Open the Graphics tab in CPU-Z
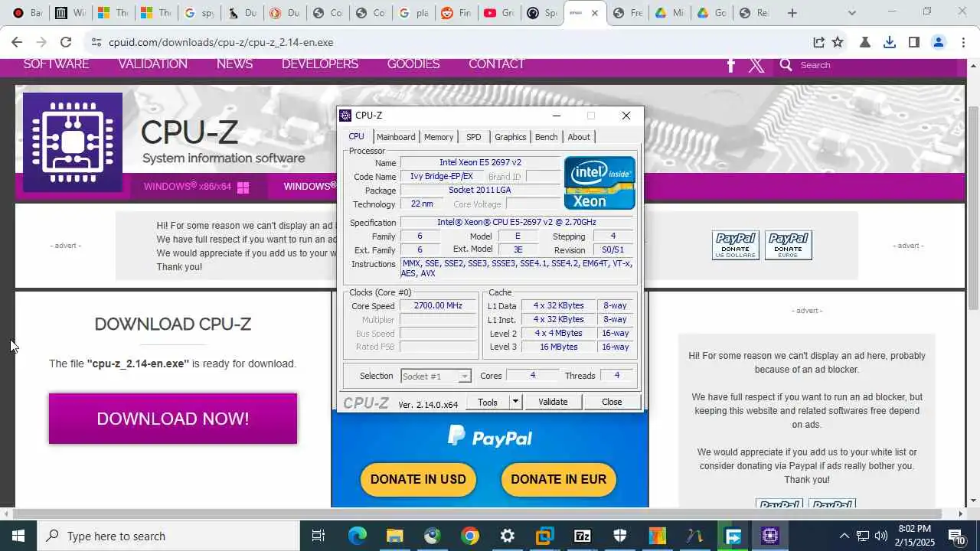 [x=510, y=137]
